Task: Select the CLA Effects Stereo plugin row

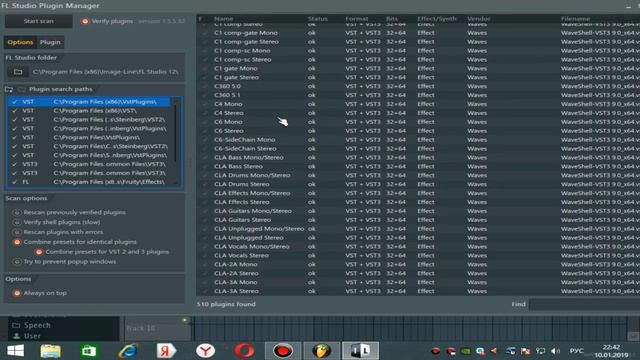Action: [x=418, y=202]
